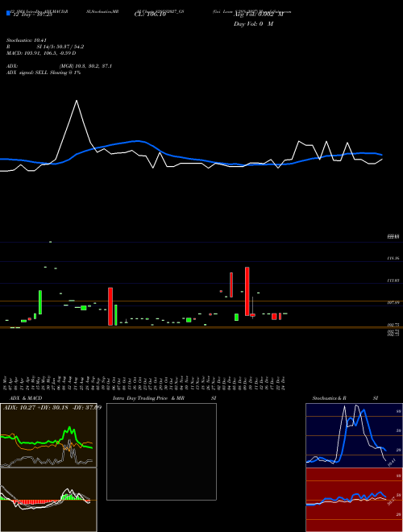This screenshot has width=403, height=532.
Task: Click the 113.93 price axis label
Action: [x=393, y=281]
